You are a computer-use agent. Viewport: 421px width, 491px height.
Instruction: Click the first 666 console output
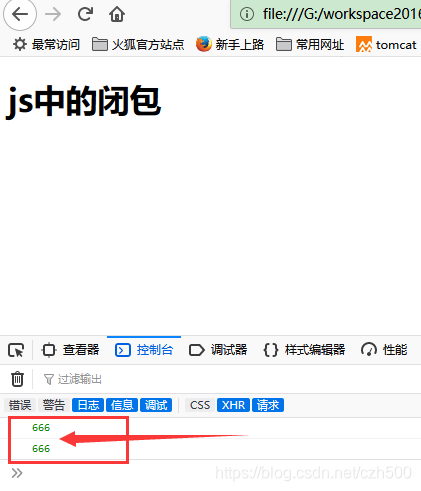41,428
